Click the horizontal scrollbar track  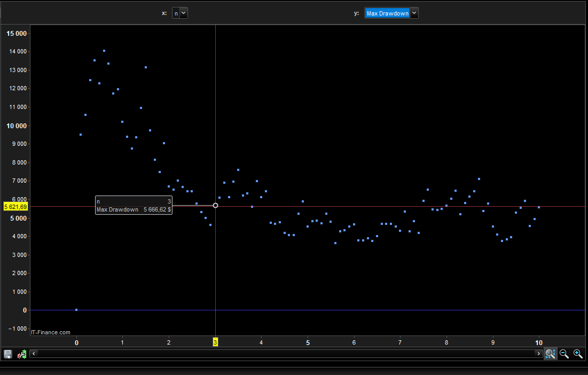click(x=286, y=354)
